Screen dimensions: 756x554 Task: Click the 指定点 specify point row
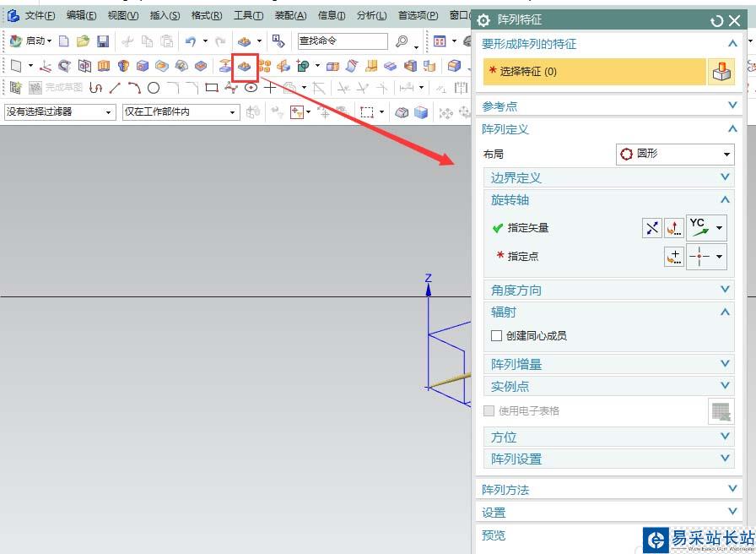(609, 256)
